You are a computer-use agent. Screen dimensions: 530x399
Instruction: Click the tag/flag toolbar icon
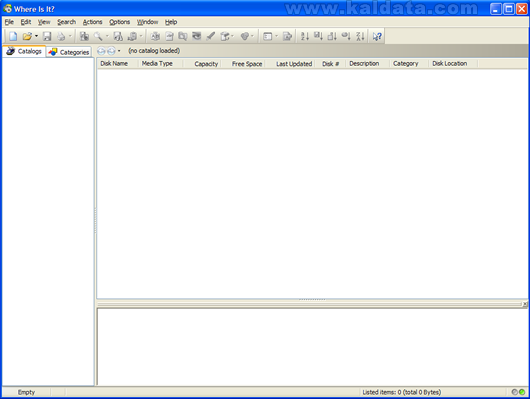(245, 36)
